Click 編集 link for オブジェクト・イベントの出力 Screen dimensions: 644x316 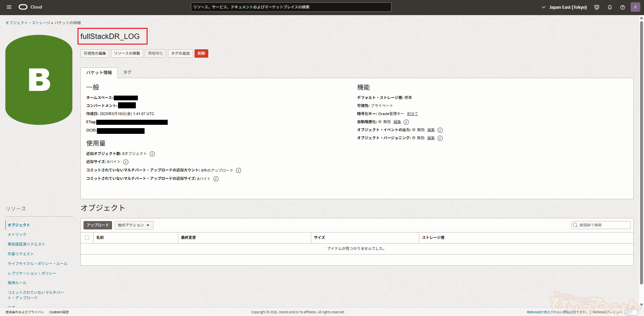pos(431,130)
